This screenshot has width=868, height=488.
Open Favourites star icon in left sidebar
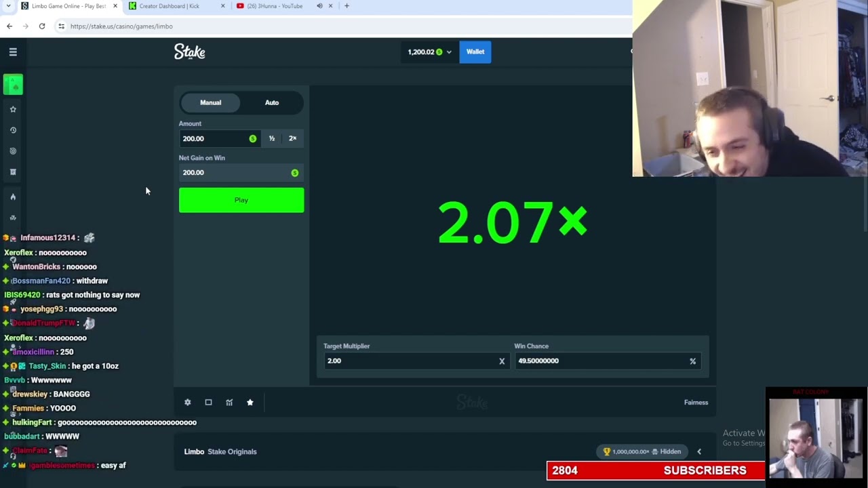[13, 109]
